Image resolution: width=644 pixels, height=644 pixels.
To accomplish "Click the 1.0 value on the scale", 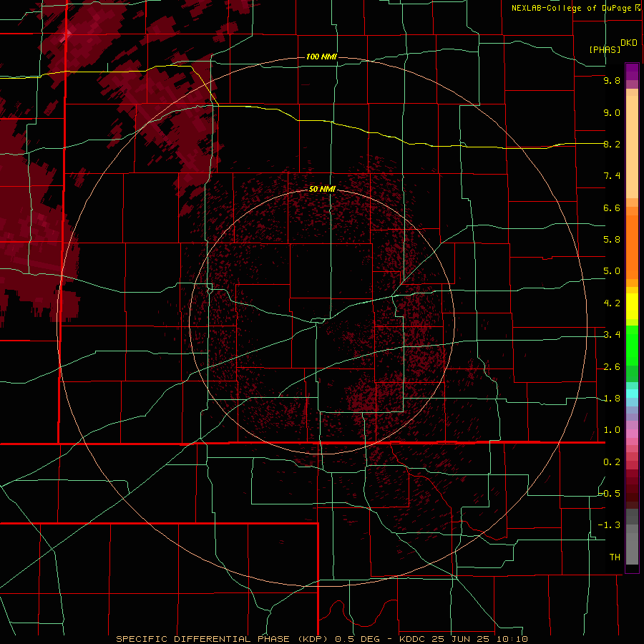I will (x=612, y=430).
